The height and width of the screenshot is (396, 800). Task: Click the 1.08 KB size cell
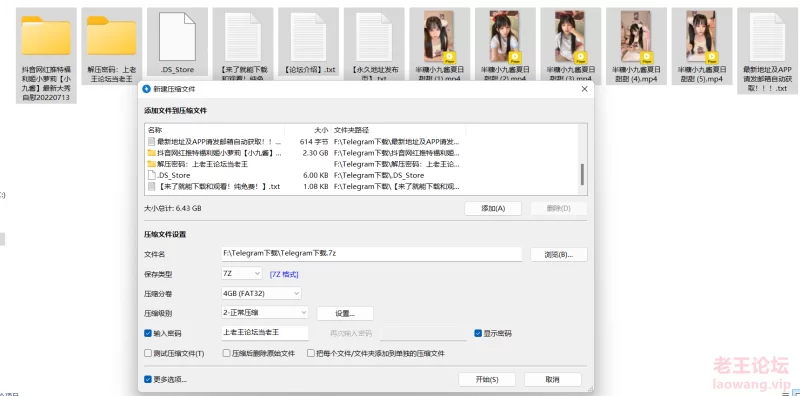click(x=316, y=186)
